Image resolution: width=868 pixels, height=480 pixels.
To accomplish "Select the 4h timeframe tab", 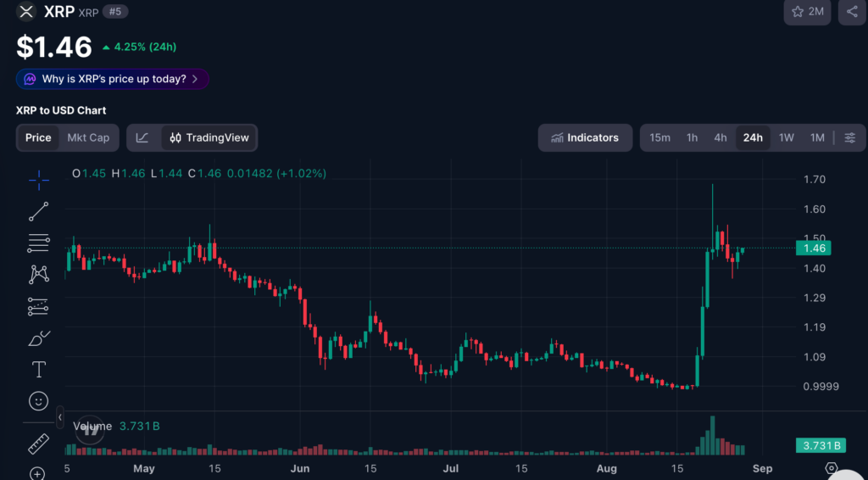I will [721, 138].
